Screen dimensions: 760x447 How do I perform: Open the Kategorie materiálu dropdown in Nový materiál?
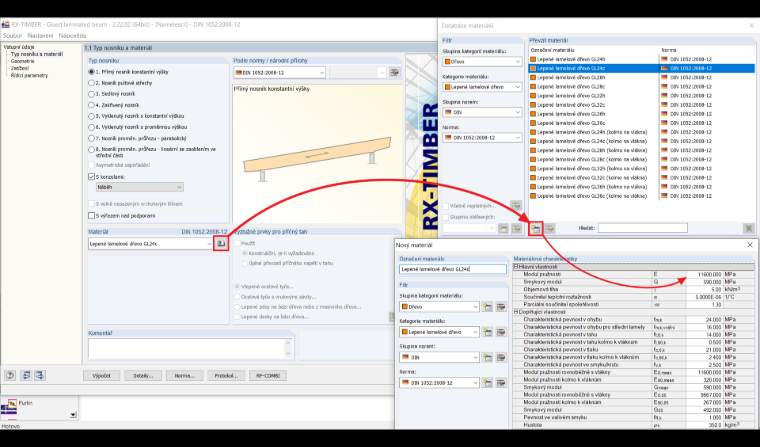point(440,332)
